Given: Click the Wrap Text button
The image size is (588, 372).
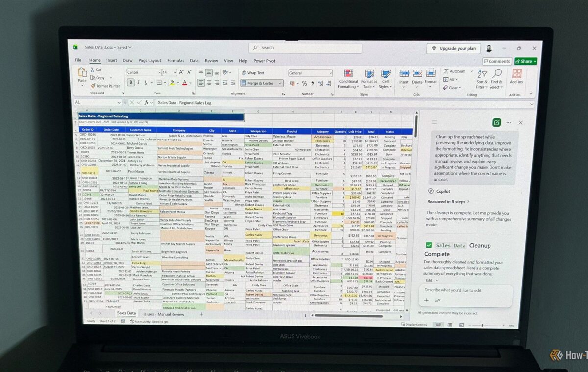Looking at the screenshot, I should [x=253, y=73].
